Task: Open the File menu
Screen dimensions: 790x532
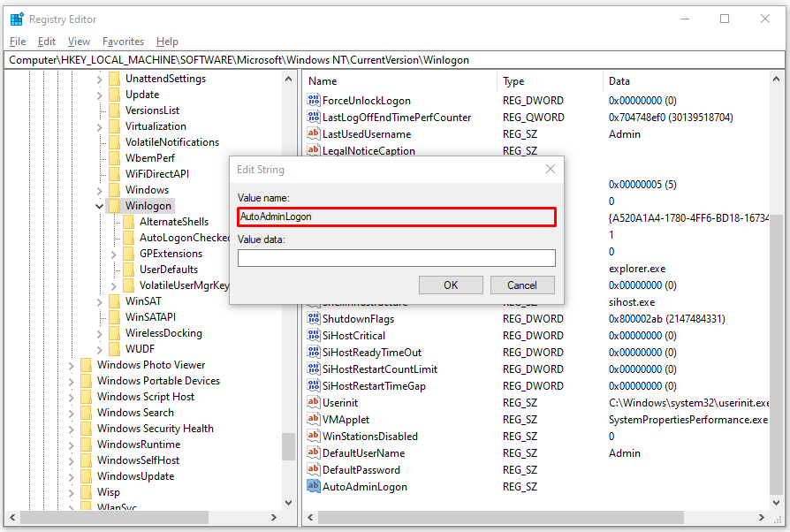Action: point(18,42)
